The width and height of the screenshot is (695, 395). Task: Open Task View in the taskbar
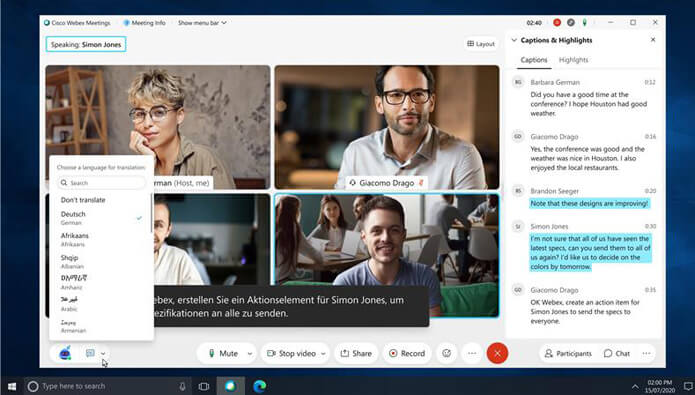(204, 386)
